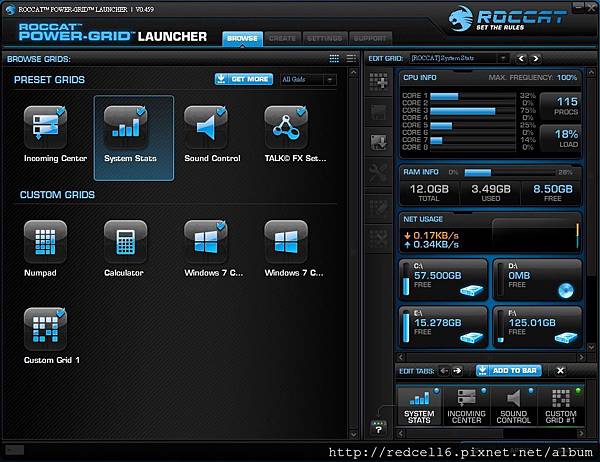Select the System Stats bar tab
This screenshot has width=600, height=462.
pyautogui.click(x=419, y=406)
